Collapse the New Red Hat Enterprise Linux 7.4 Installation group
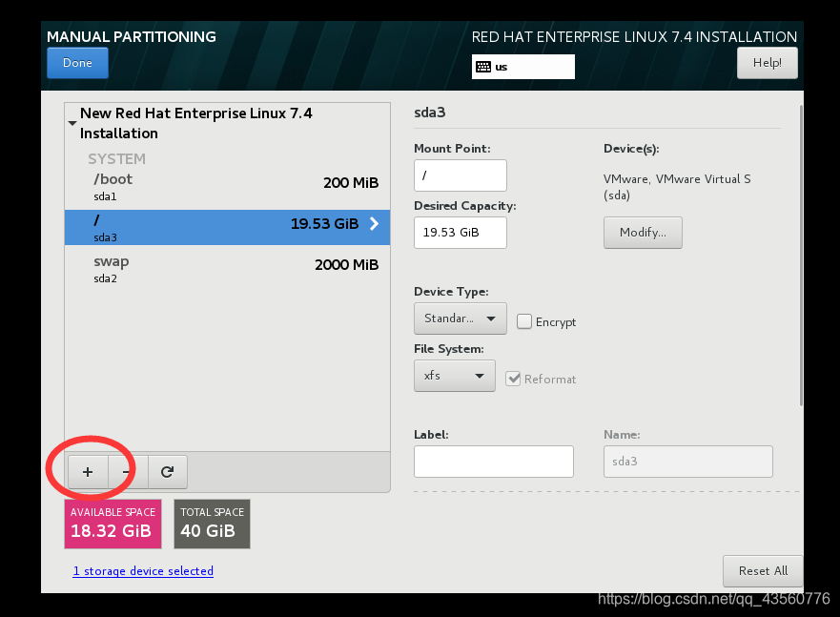 pyautogui.click(x=72, y=123)
